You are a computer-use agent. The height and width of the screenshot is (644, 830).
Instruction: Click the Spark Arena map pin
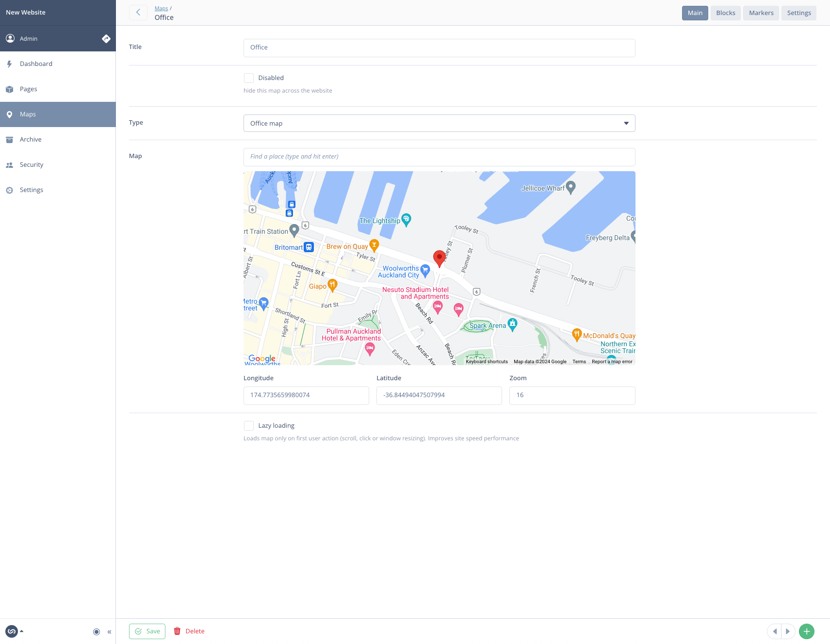coord(512,324)
